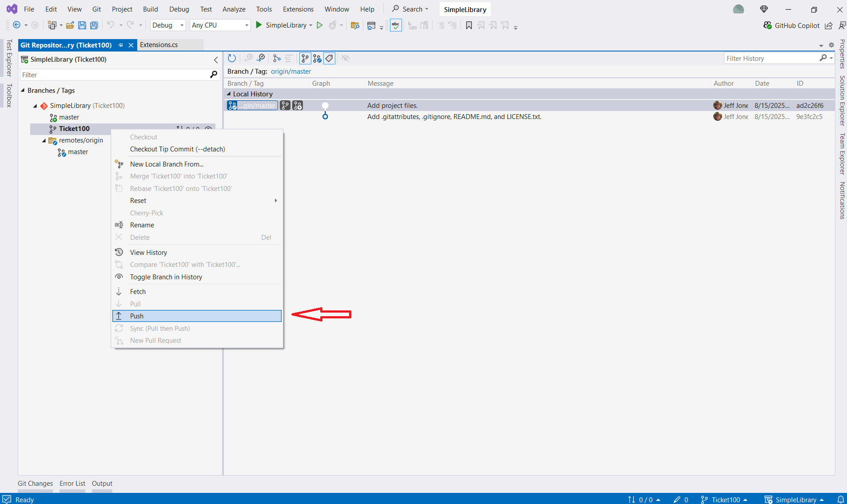Click the origin/master branch link
847x504 pixels.
click(x=291, y=71)
